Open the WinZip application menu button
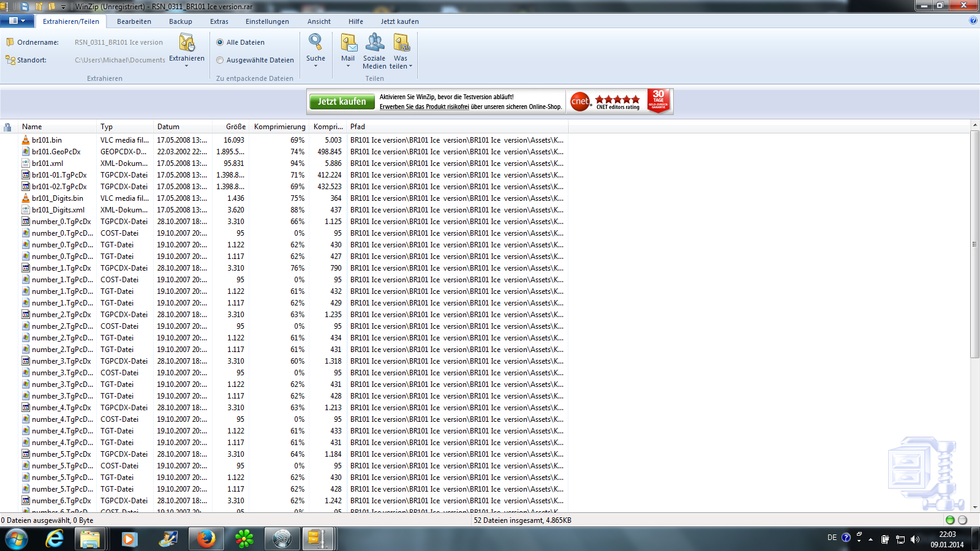Screen dimensions: 980x551 coord(17,21)
